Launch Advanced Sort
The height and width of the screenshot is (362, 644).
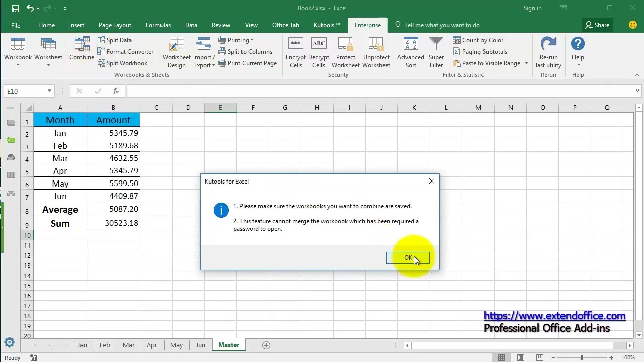click(x=411, y=52)
